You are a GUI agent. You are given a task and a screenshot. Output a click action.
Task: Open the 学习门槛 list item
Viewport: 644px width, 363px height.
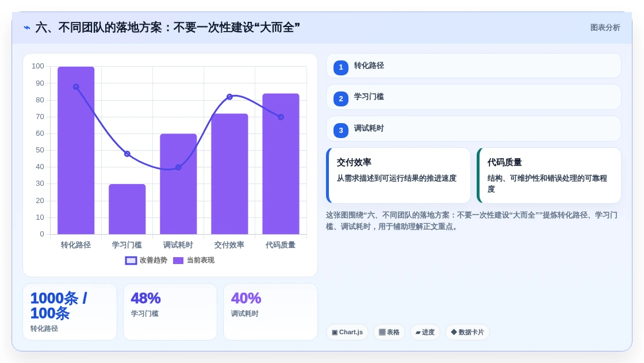pyautogui.click(x=474, y=97)
